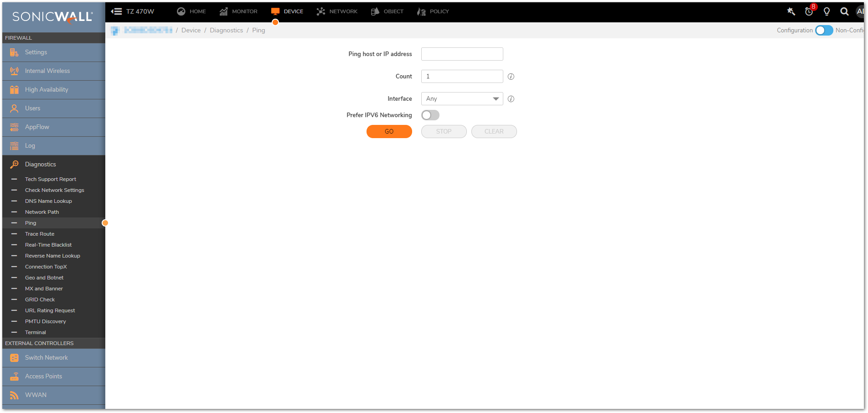Open Tech Support Report page

(x=51, y=179)
